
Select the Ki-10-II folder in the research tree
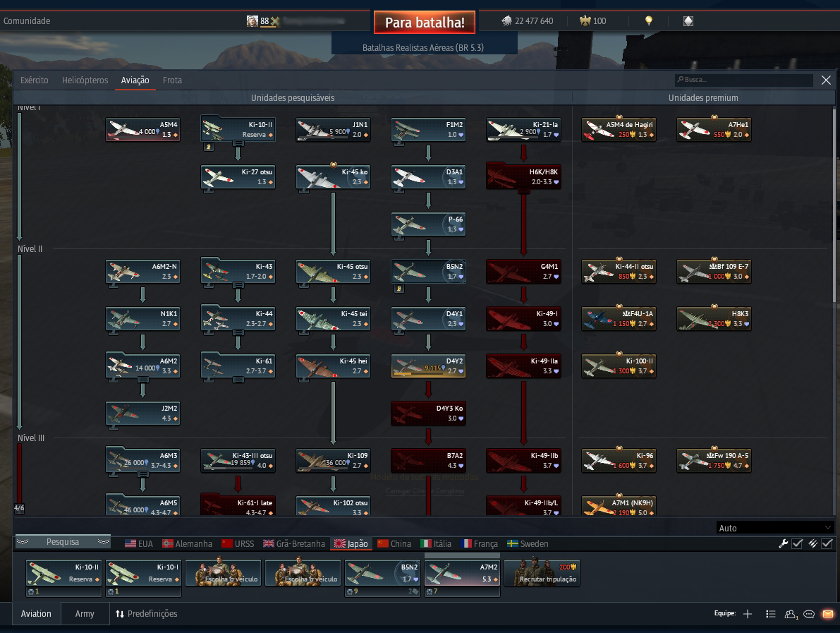pos(238,130)
